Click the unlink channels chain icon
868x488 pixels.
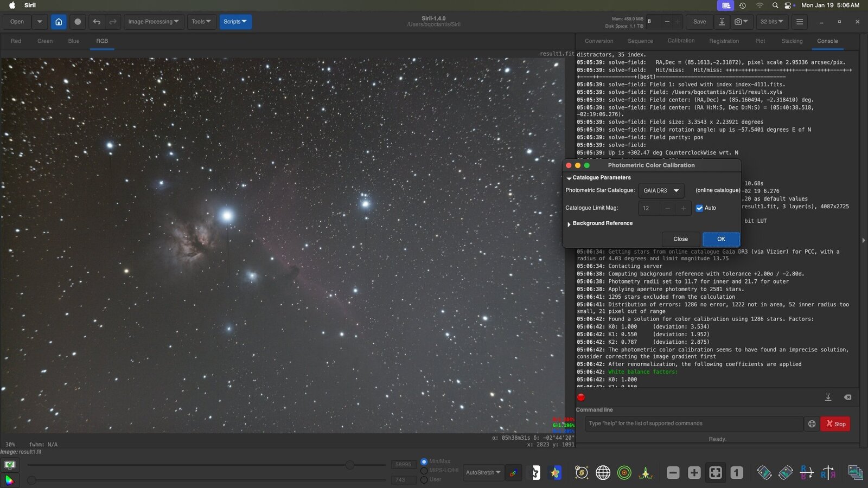[x=513, y=473]
